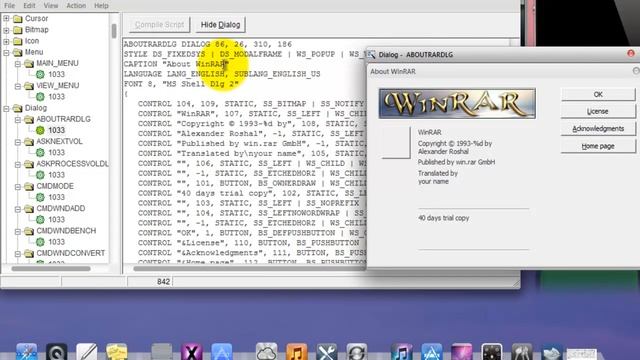This screenshot has width=640, height=360.
Task: Click green resource icon under CMDWNDBENCH
Action: (x=40, y=242)
